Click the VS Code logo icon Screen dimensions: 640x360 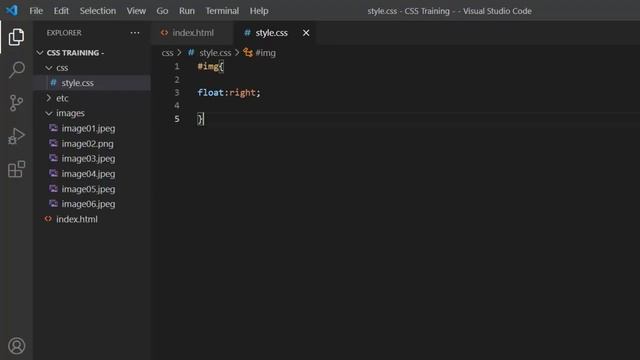click(12, 10)
